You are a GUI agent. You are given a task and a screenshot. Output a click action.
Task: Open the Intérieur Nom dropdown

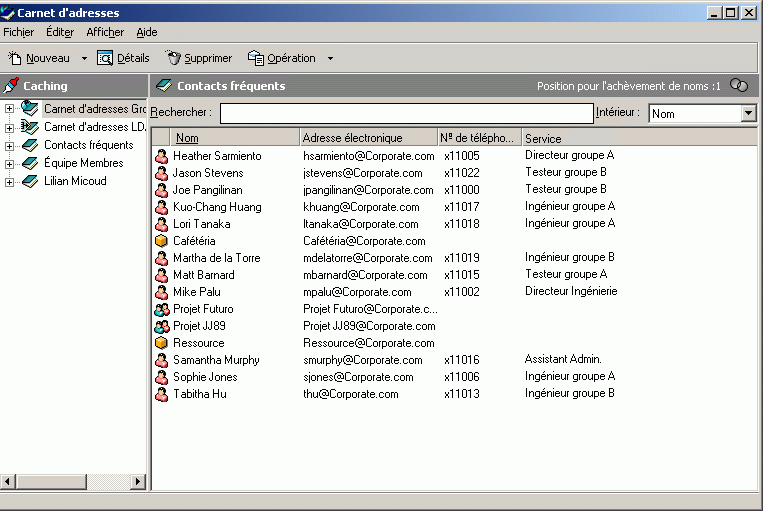(x=748, y=113)
